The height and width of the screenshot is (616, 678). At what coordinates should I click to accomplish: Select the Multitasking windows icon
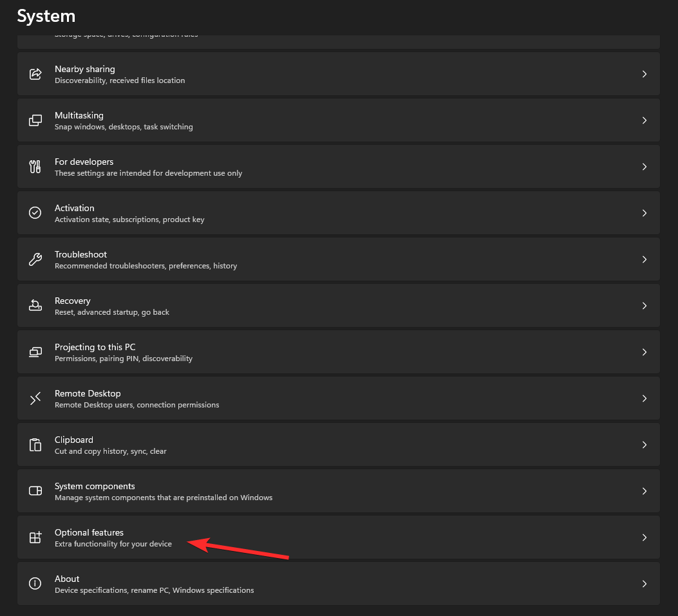tap(35, 120)
